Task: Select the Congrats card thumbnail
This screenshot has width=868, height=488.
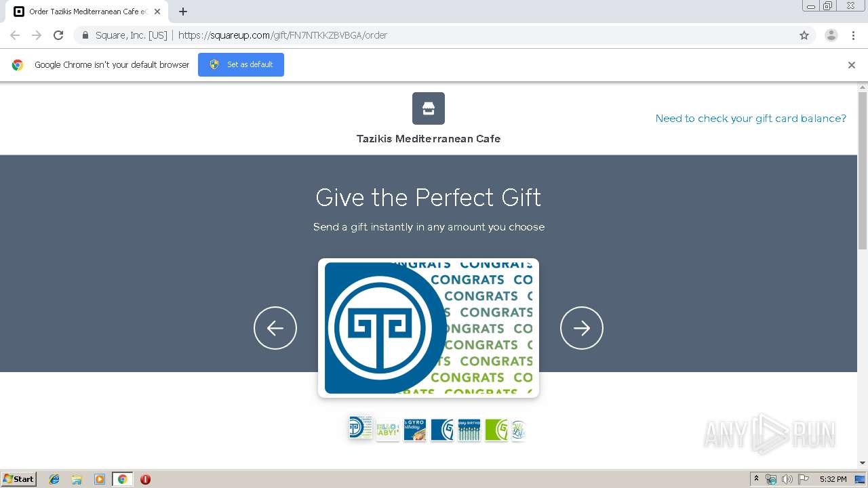Action: (360, 428)
